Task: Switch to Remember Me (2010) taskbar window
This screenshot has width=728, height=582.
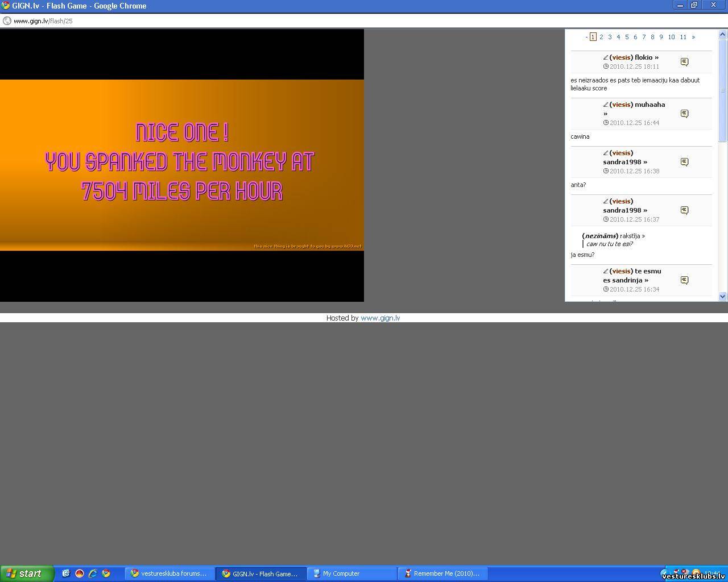Action: click(442, 573)
